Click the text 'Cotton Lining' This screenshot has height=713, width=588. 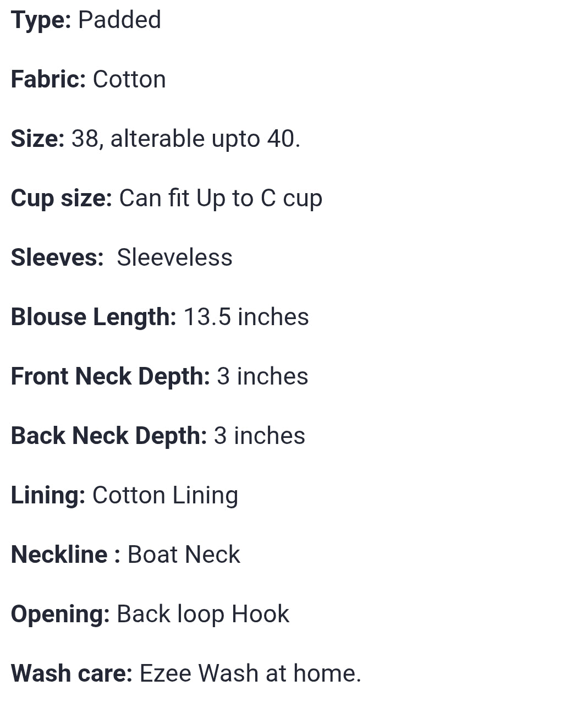pos(165,495)
